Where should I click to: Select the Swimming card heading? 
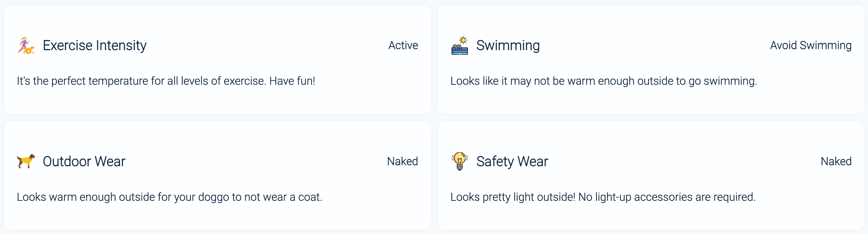tap(508, 46)
